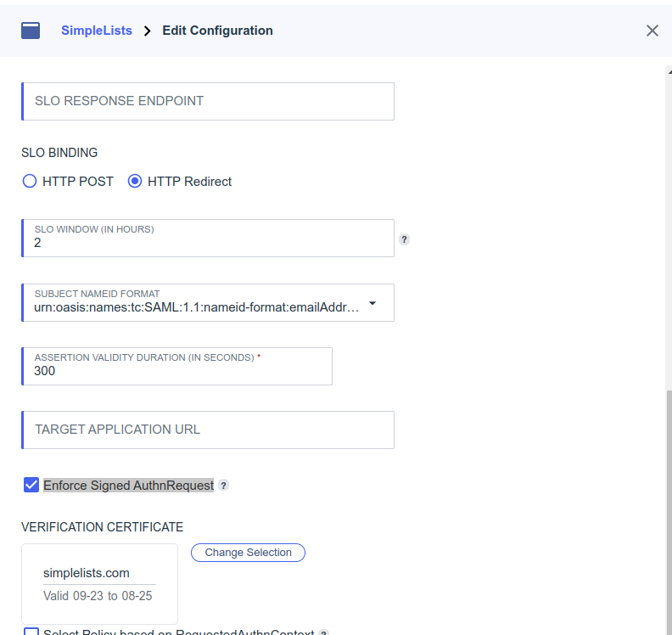Click the SLO Response Endpoint field
This screenshot has width=672, height=635.
tap(208, 102)
